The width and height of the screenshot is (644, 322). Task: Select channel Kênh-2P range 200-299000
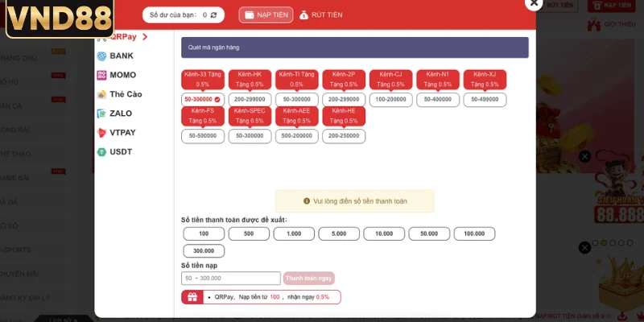(344, 99)
